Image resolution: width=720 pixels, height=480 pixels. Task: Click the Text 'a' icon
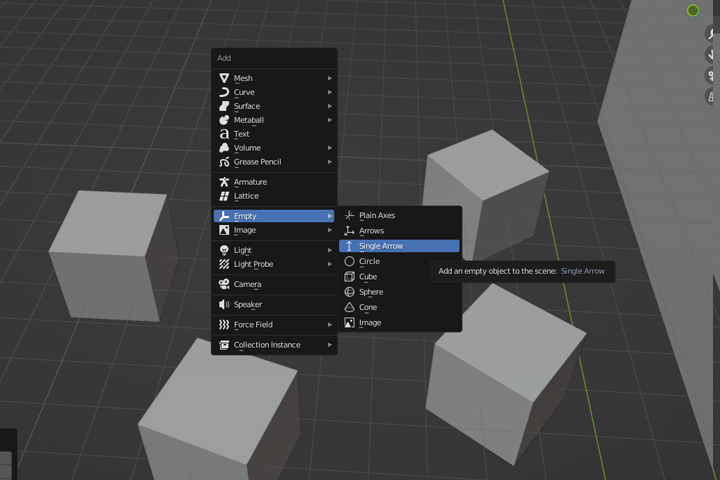pos(224,134)
